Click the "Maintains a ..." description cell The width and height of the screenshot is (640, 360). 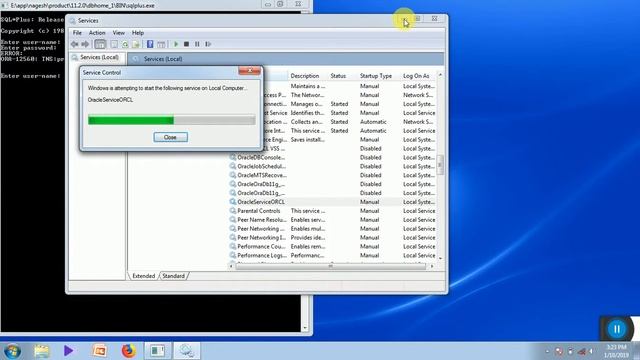308,86
